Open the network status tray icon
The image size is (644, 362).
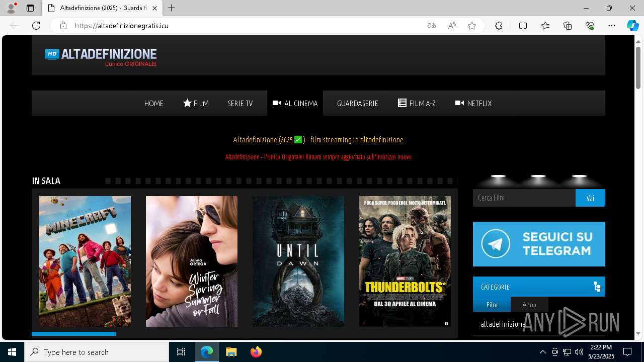click(x=567, y=352)
